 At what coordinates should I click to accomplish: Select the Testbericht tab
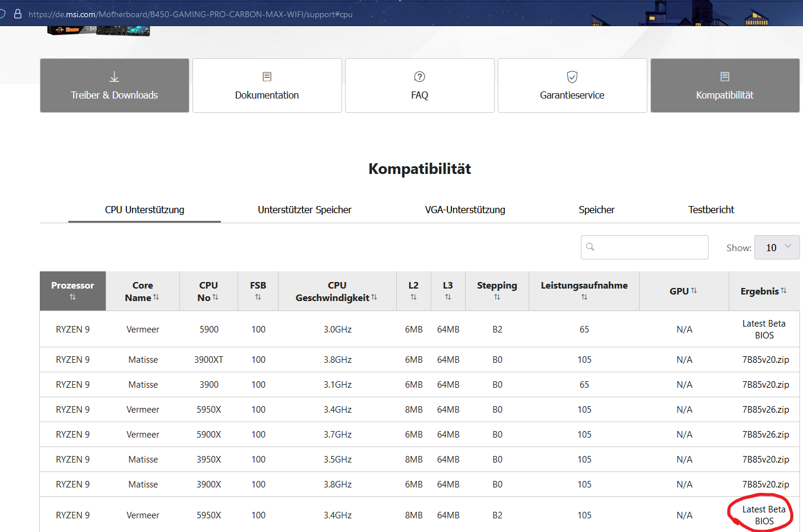712,210
